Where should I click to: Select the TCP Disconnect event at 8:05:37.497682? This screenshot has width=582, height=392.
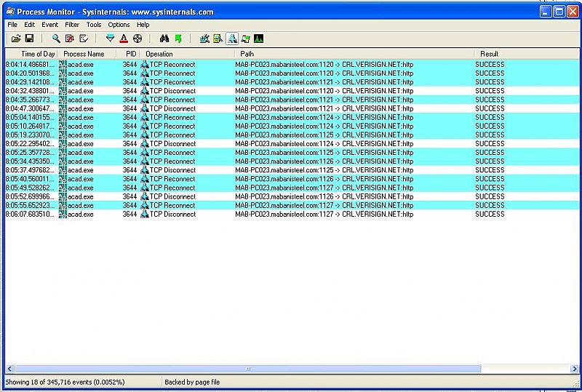pos(292,170)
